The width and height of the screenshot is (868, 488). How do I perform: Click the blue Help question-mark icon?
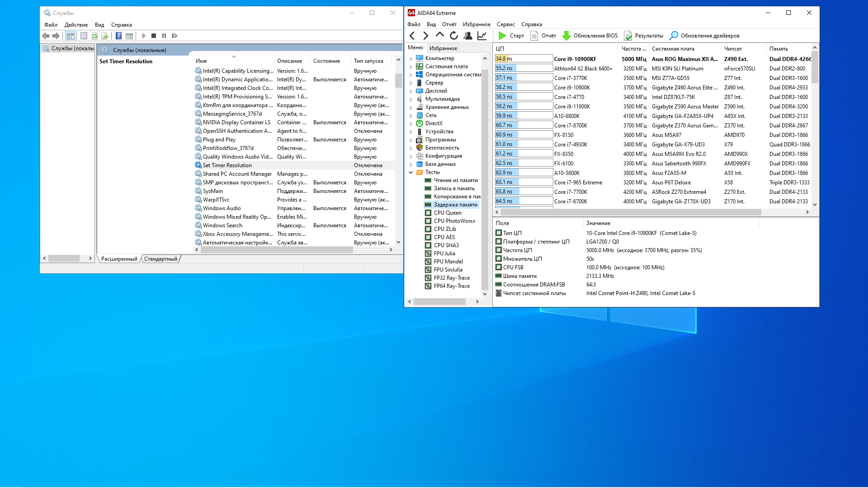(x=118, y=36)
